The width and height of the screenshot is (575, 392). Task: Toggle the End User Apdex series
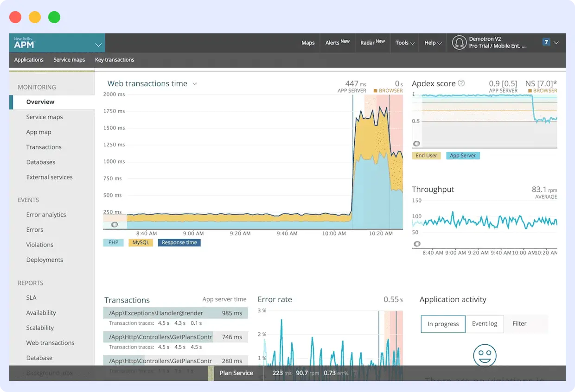(426, 155)
